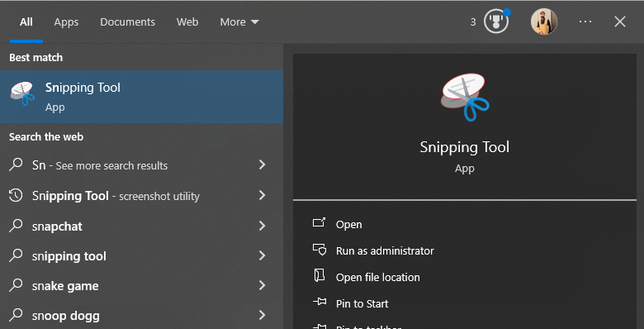The height and width of the screenshot is (329, 644).
Task: Choose Open file location
Action: click(378, 277)
